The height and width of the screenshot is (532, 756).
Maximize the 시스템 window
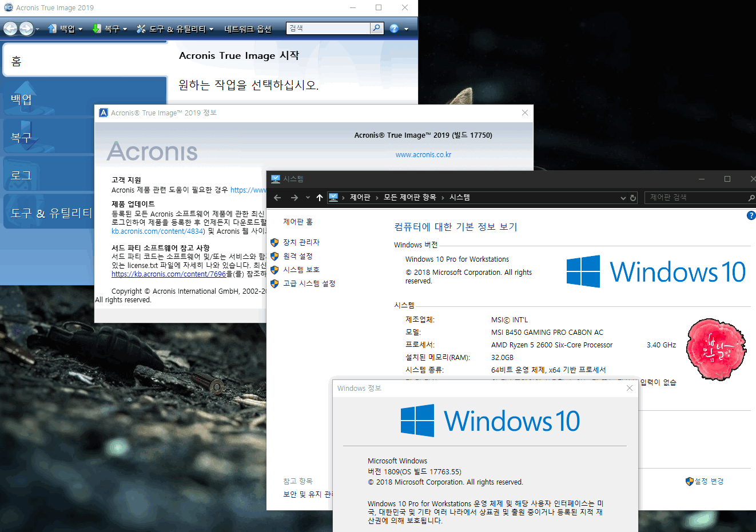tap(727, 179)
